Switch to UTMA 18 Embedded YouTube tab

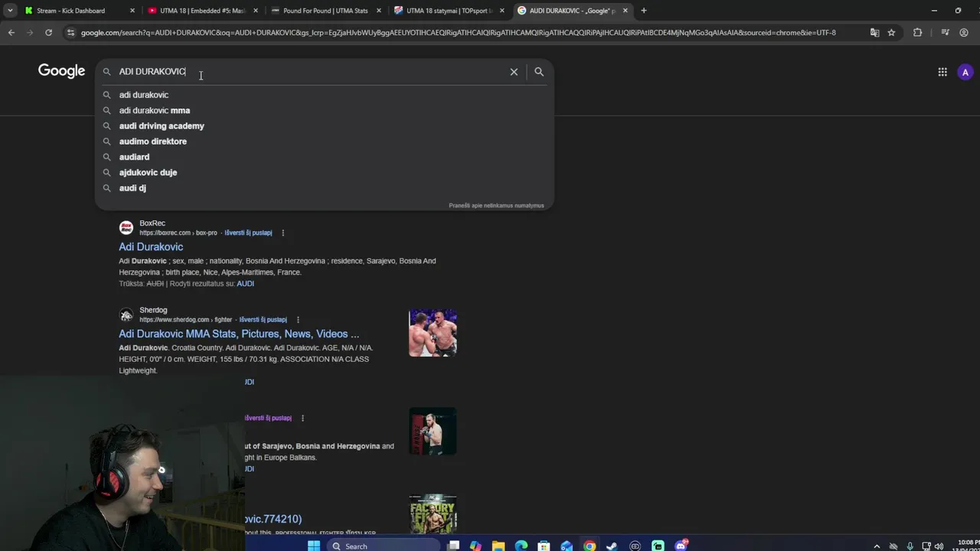coord(203,11)
